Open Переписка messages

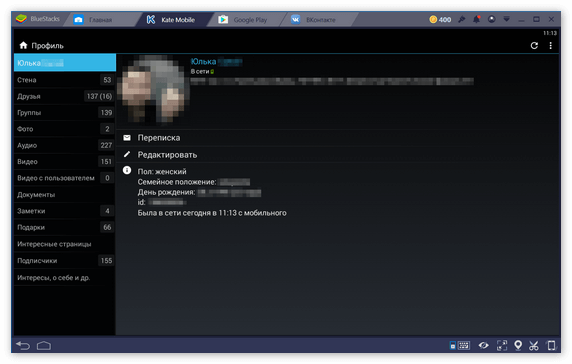(159, 138)
